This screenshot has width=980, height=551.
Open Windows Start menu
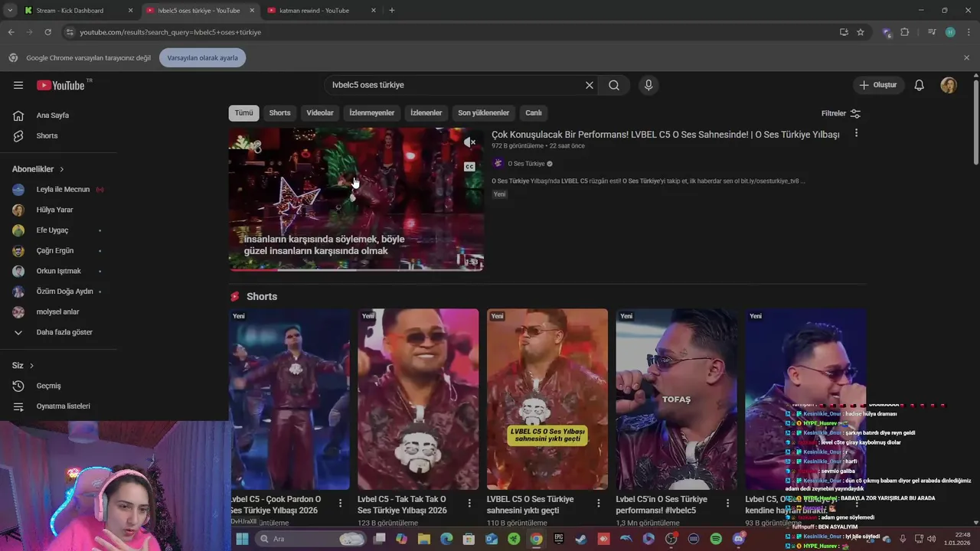tap(242, 539)
